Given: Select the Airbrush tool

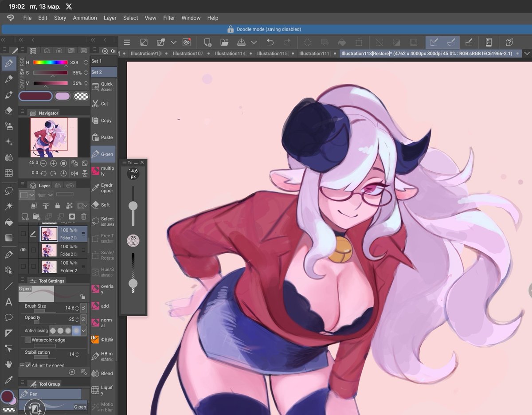Looking at the screenshot, I should point(8,126).
